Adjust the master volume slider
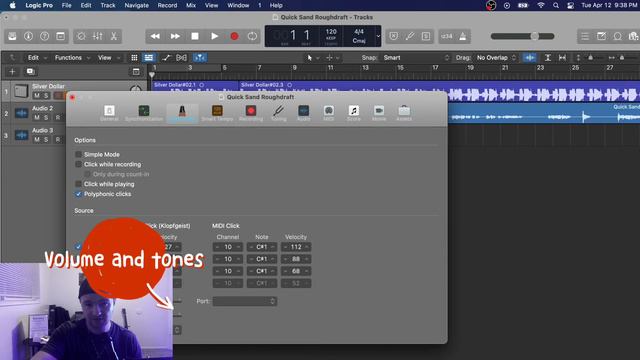Image resolution: width=640 pixels, height=360 pixels. (x=522, y=36)
